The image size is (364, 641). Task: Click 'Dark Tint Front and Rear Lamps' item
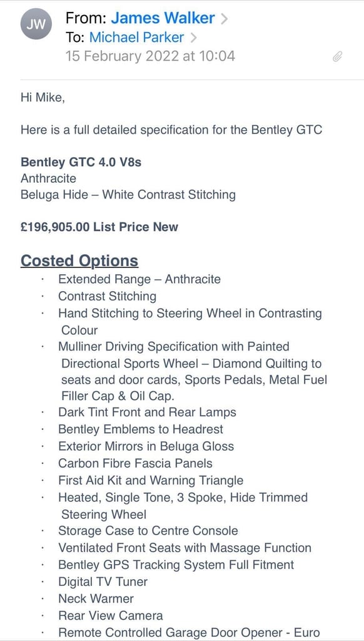[x=147, y=412]
